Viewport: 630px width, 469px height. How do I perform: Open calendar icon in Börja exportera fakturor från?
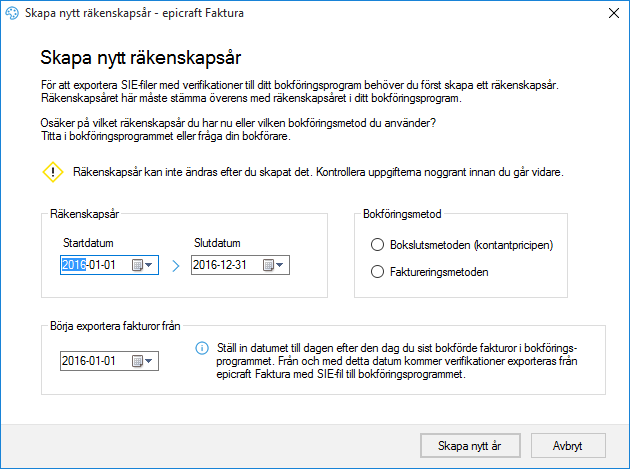(x=137, y=361)
